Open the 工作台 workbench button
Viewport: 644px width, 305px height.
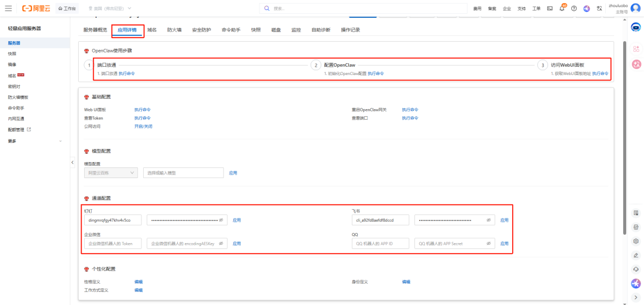point(67,8)
